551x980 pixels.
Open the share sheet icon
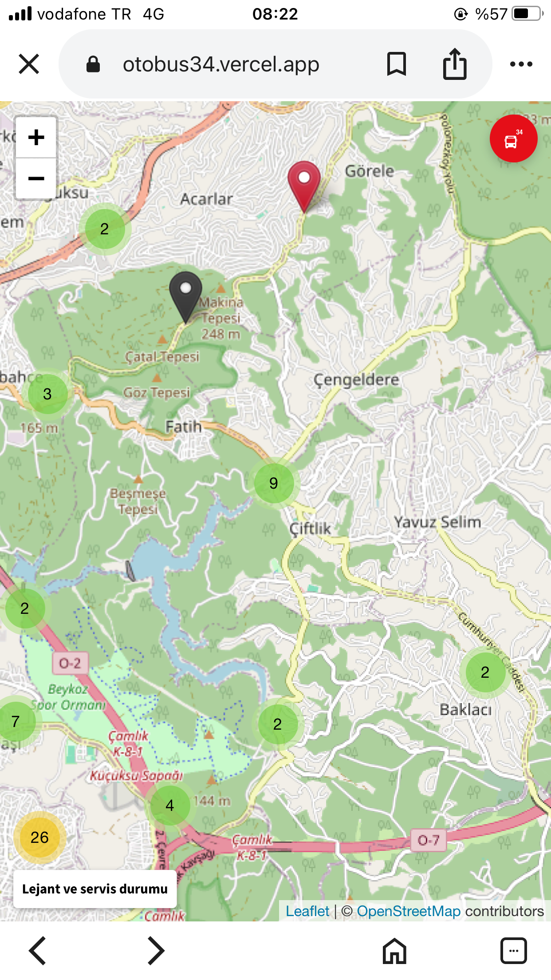[455, 64]
